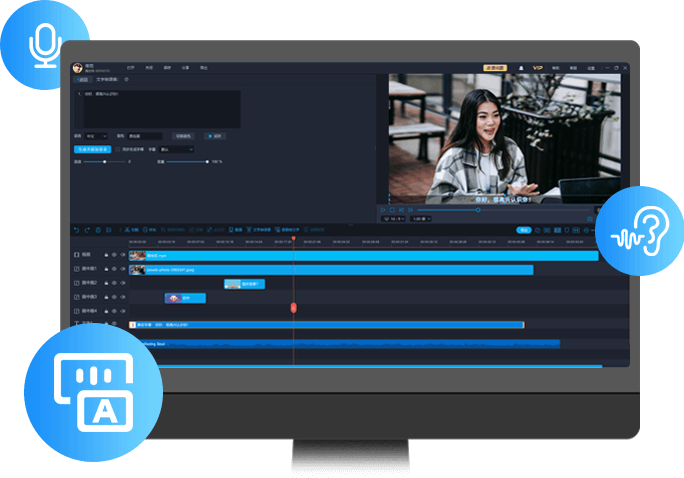Click the user avatar in title bar
The image size is (684, 478).
tap(77, 68)
